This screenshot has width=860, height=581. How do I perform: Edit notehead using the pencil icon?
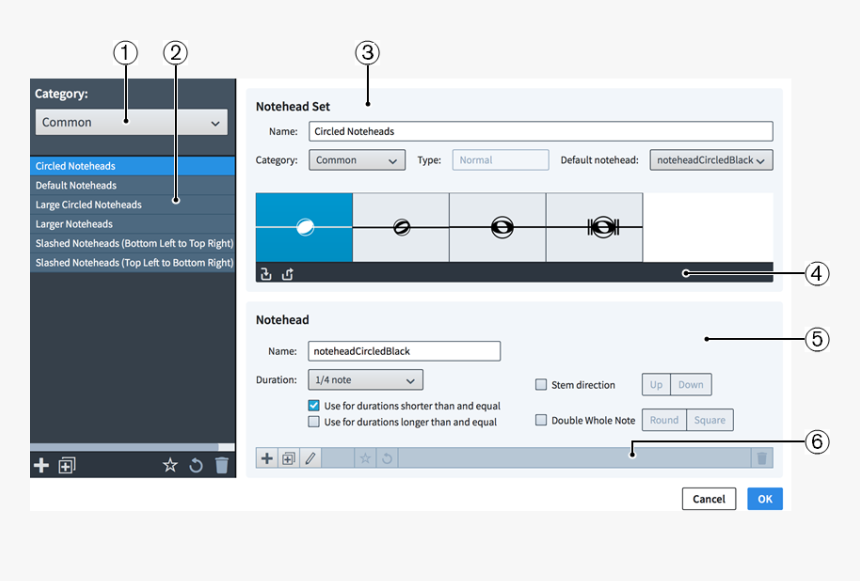(x=310, y=458)
